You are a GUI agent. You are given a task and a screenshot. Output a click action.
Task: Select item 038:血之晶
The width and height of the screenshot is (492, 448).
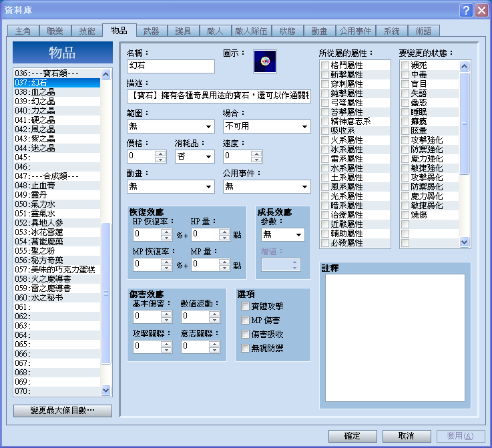pyautogui.click(x=57, y=92)
